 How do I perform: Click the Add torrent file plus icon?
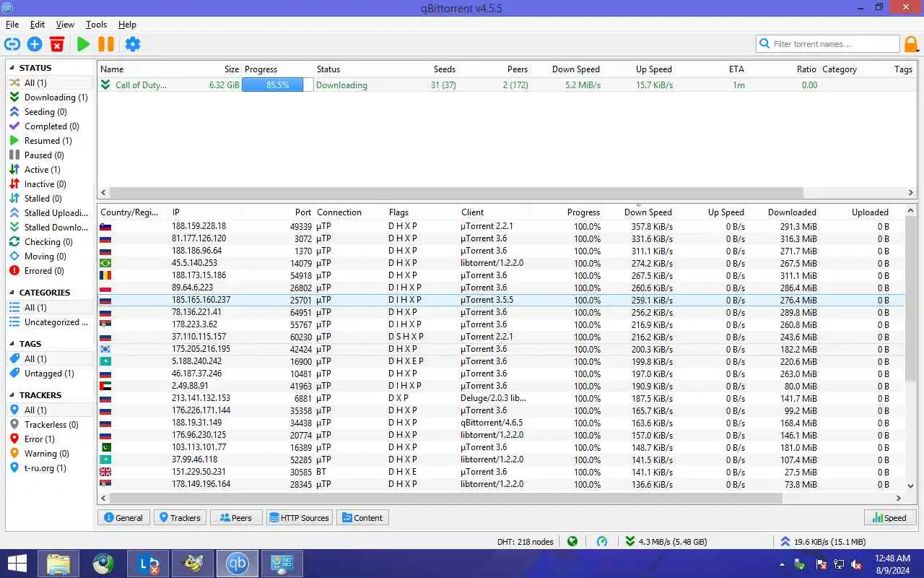(35, 44)
